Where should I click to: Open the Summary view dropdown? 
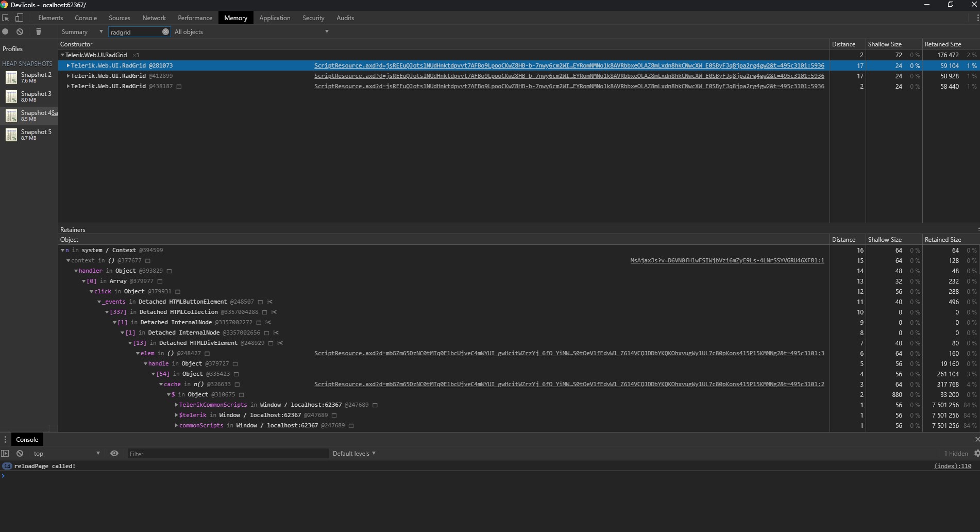82,32
